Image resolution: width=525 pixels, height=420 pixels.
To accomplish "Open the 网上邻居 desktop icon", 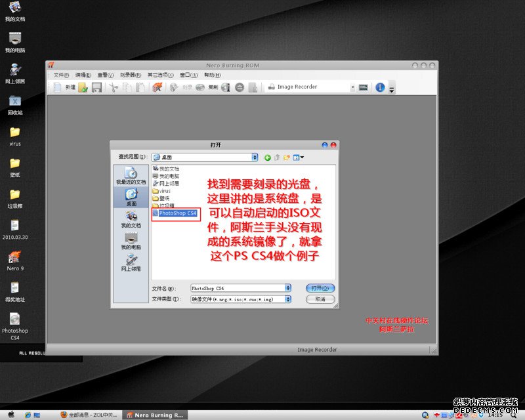I will click(x=15, y=73).
